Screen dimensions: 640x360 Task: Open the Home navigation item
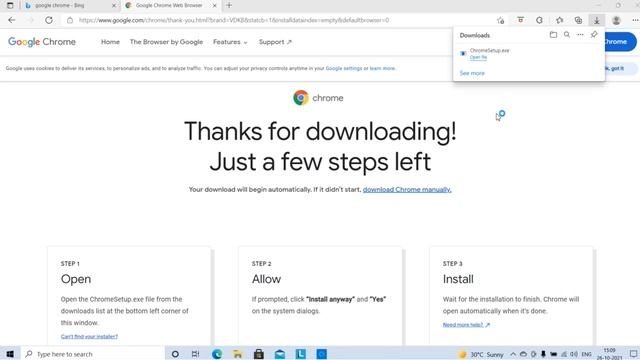point(110,42)
